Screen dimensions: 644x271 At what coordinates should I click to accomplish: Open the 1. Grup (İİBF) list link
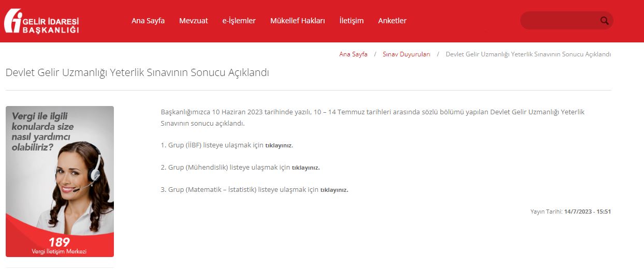tap(279, 145)
